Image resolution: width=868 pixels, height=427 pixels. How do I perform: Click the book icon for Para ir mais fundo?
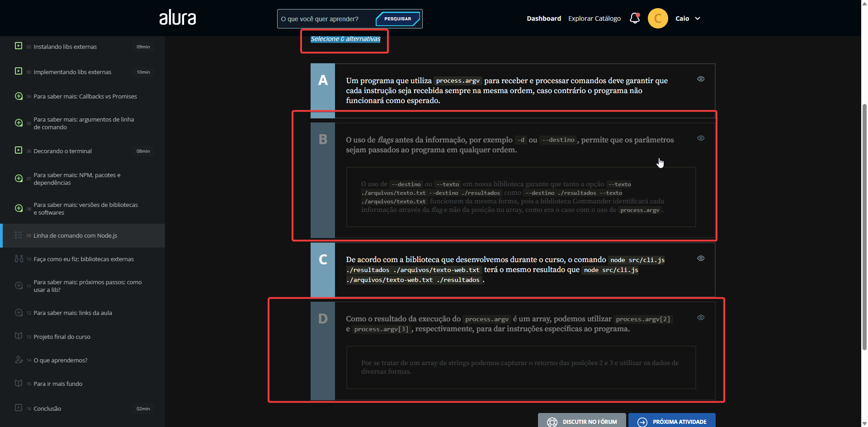click(18, 383)
